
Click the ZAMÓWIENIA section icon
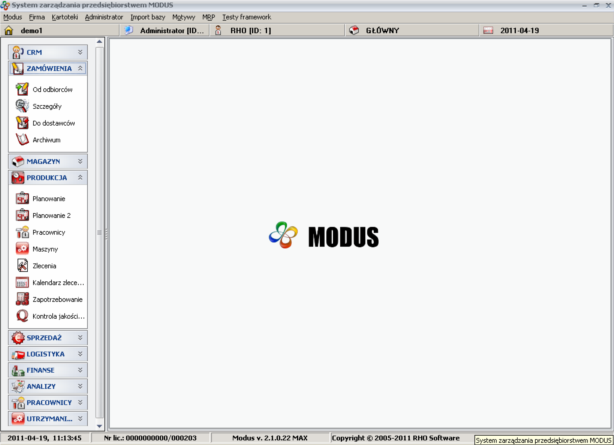[18, 68]
